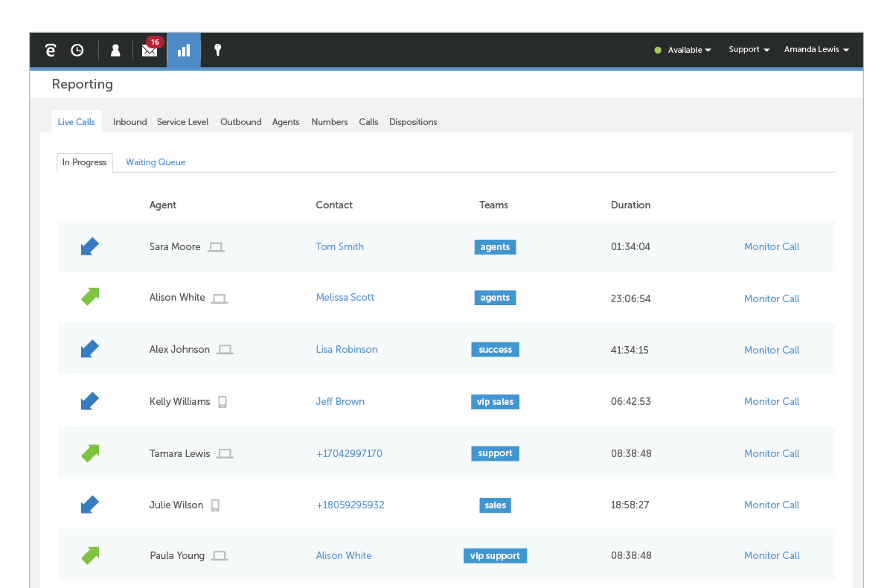893x588 pixels.
Task: Click the app logo icon in top bar
Action: (x=51, y=50)
